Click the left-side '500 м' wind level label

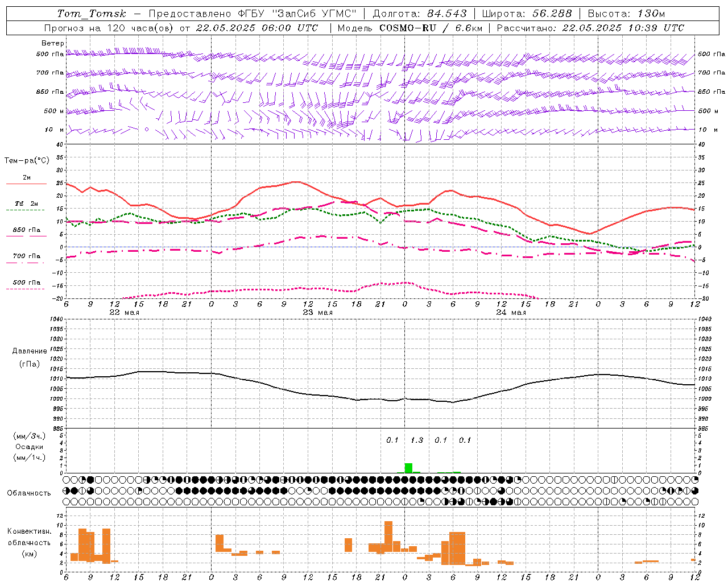pos(55,111)
